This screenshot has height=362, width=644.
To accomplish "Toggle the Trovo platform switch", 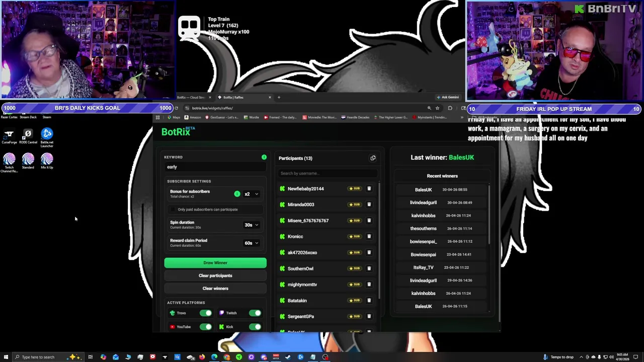I will click(x=206, y=313).
